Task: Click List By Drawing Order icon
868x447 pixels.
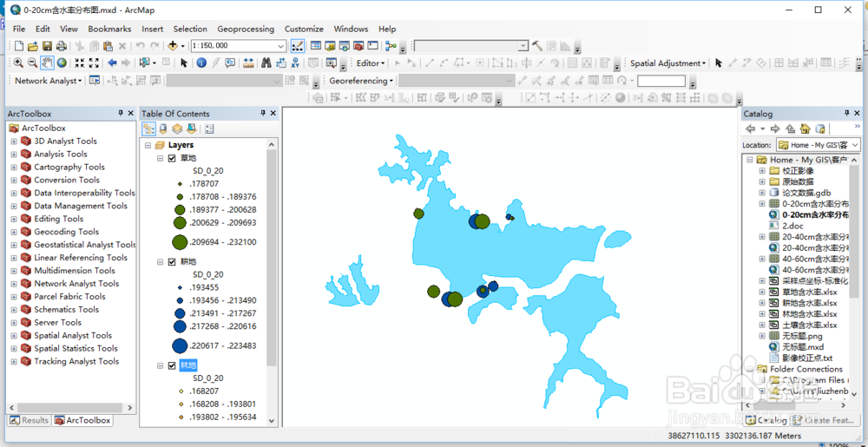Action: (149, 129)
